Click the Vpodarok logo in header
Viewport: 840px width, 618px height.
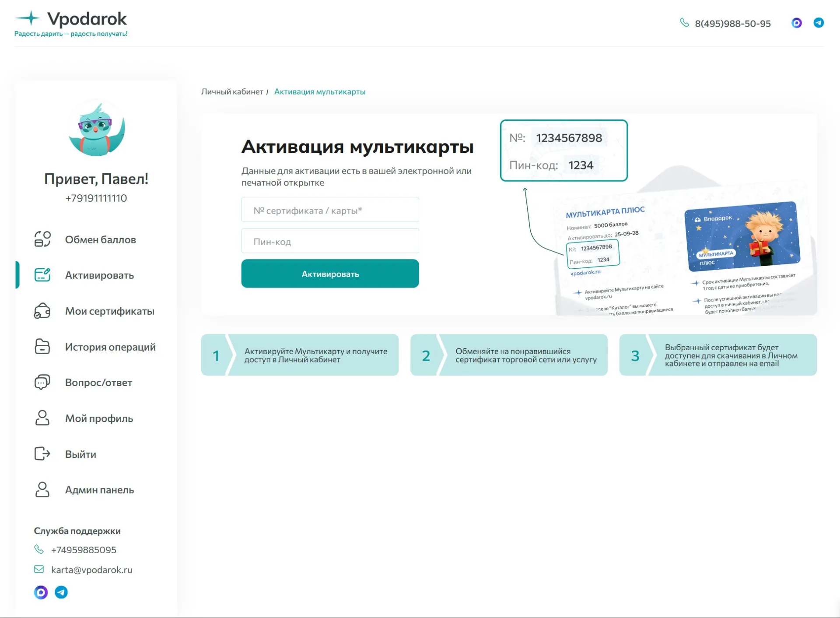pos(71,23)
